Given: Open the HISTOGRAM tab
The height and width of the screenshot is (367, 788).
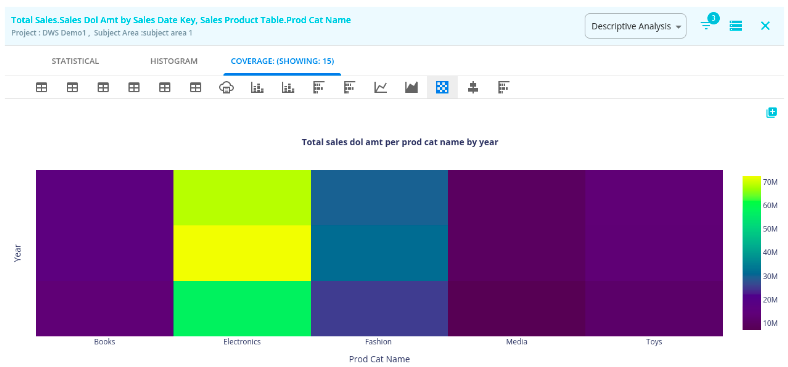Looking at the screenshot, I should tap(174, 61).
